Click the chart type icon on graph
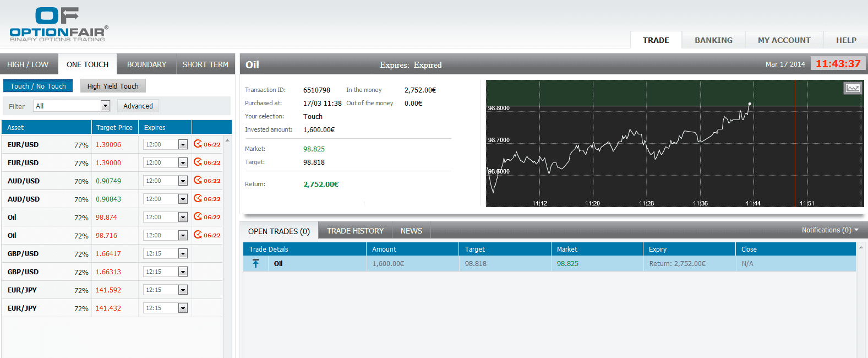868x358 pixels. click(x=853, y=88)
